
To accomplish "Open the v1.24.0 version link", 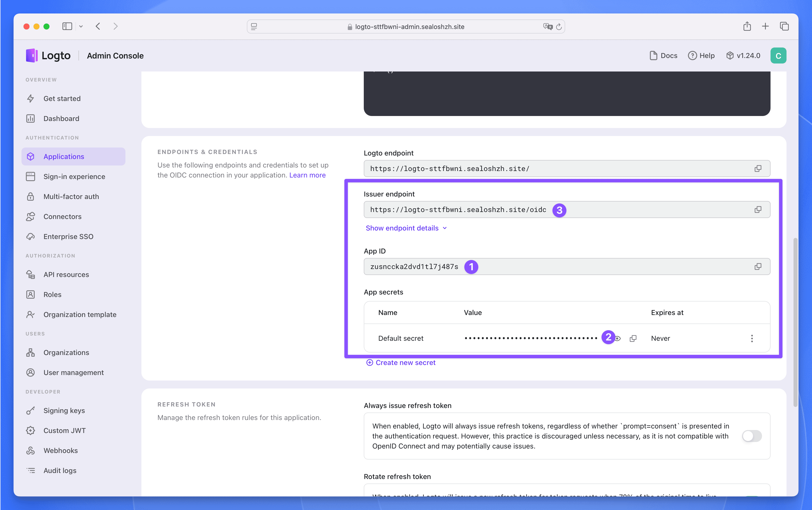I will click(743, 56).
